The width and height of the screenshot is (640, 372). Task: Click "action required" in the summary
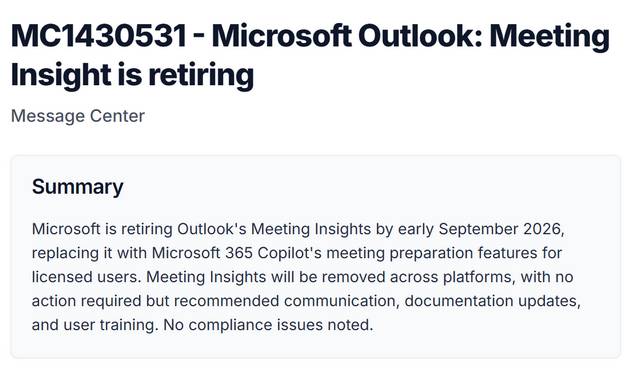pyautogui.click(x=87, y=301)
